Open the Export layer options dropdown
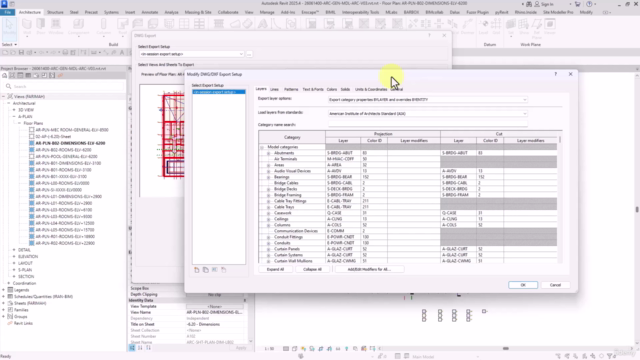 [428, 100]
